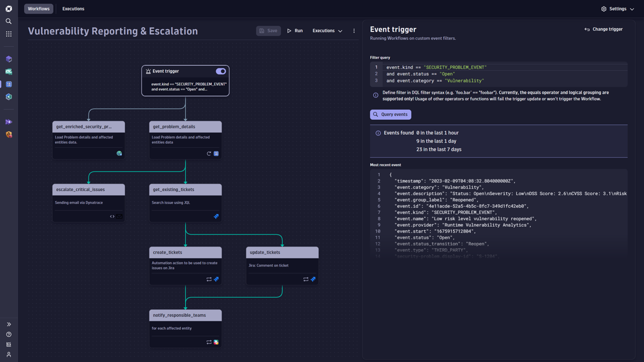Click the Query events button
This screenshot has height=362, width=644.
[x=390, y=115]
